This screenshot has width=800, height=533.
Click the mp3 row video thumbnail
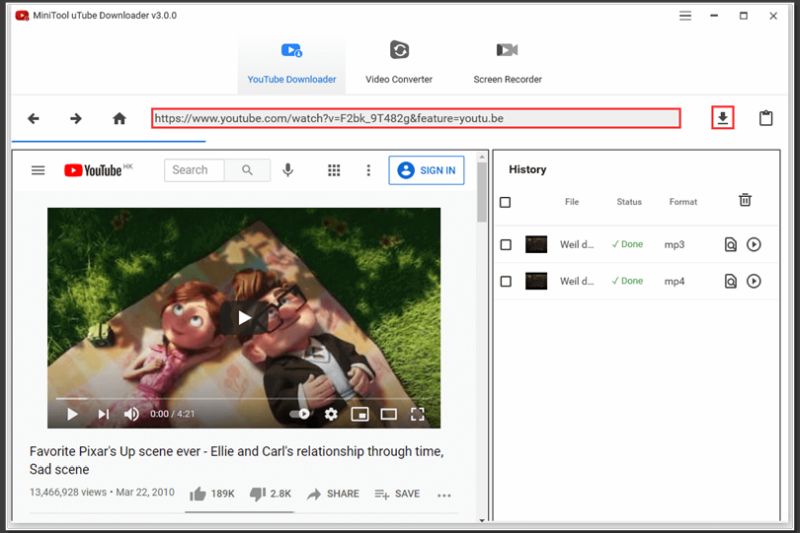coord(536,244)
